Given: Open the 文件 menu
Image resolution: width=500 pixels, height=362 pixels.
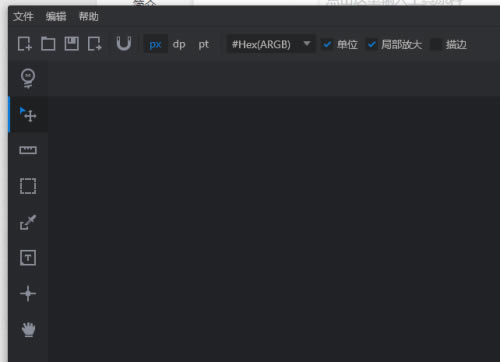Looking at the screenshot, I should (x=23, y=16).
